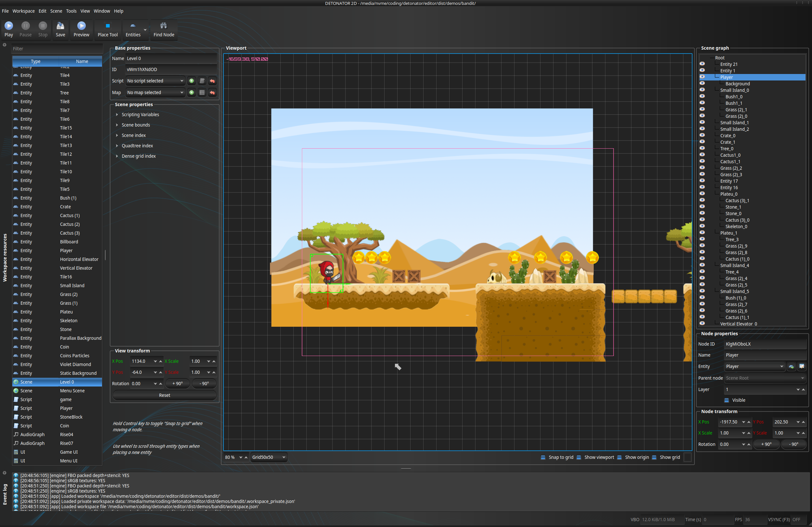Viewport: 812px width, 527px height.
Task: Open the Script selection dropdown
Action: [x=155, y=81]
